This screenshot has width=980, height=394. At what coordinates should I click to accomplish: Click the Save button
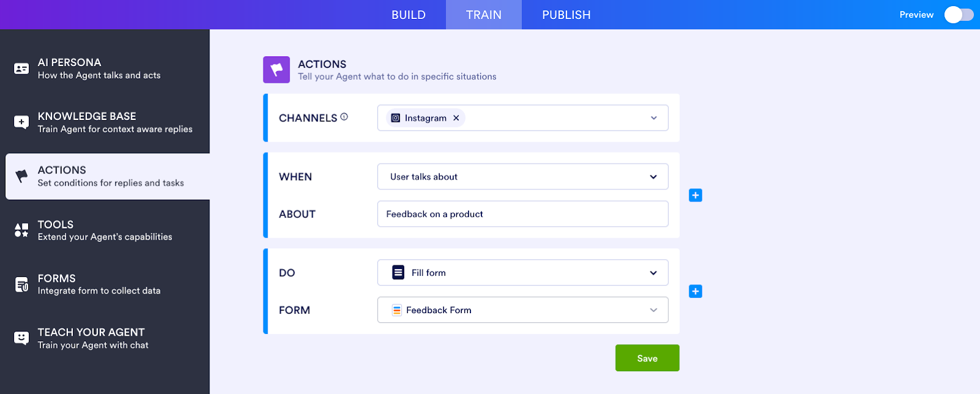click(647, 358)
